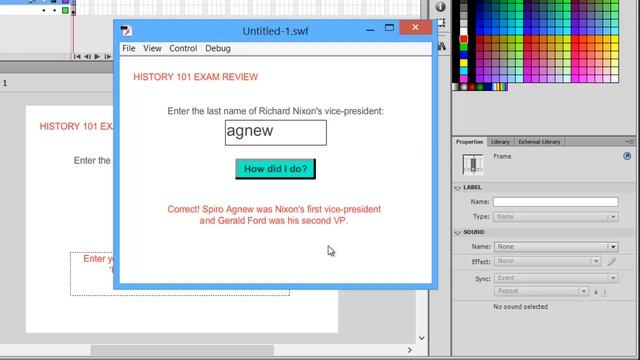Click the text A panel icon
Image resolution: width=640 pixels, height=360 pixels.
pyautogui.click(x=442, y=46)
